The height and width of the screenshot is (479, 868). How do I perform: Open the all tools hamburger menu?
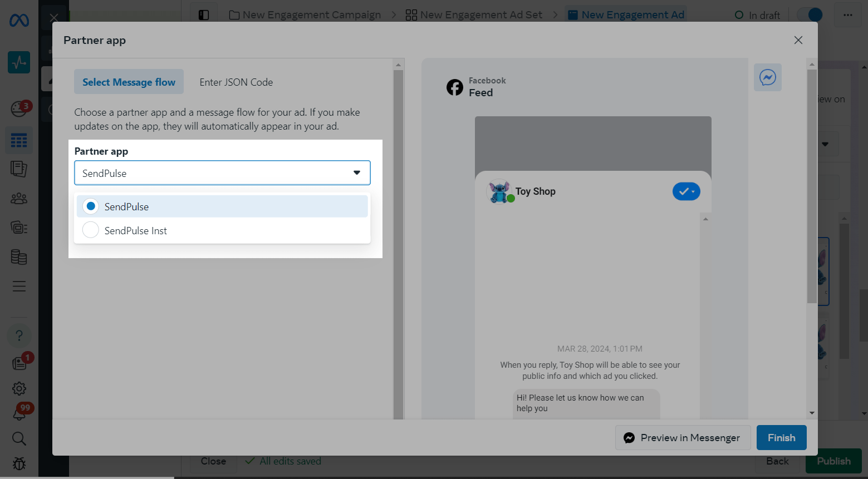coord(19,287)
